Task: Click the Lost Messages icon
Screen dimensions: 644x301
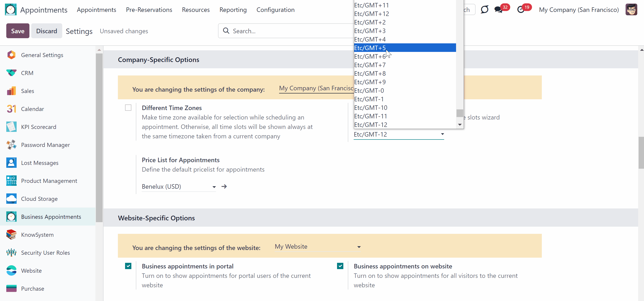Action: (x=11, y=163)
